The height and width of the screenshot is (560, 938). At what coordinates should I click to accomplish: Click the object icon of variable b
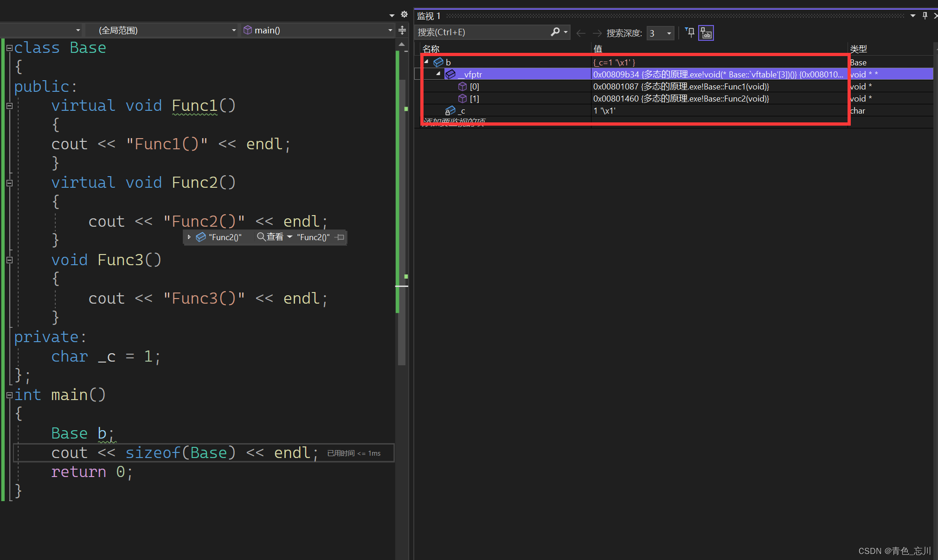438,62
